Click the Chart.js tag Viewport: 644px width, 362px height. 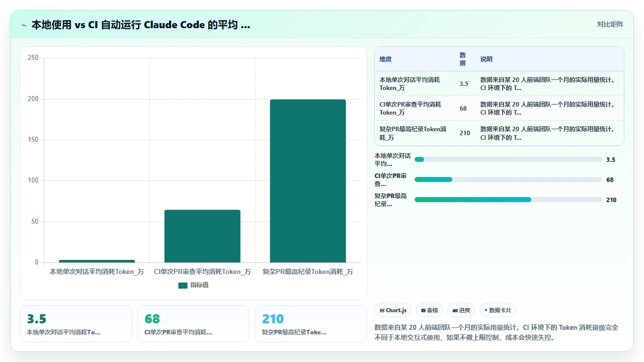coord(393,310)
